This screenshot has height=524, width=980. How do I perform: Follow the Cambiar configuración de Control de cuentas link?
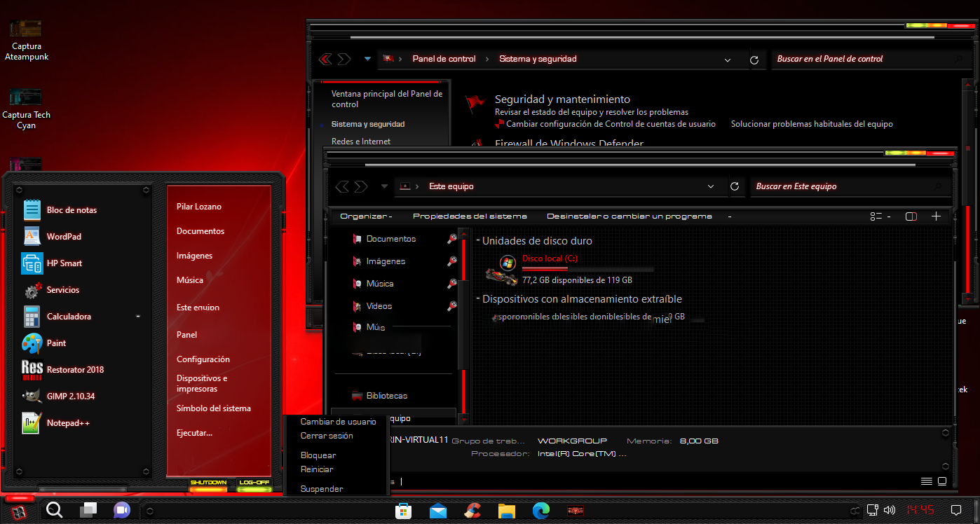click(x=610, y=123)
